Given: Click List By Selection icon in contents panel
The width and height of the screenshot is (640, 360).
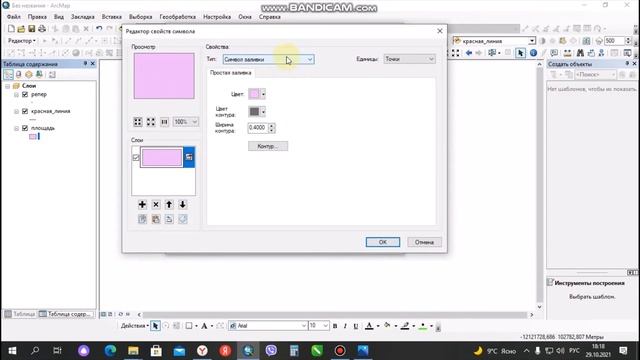Looking at the screenshot, I should tap(39, 74).
